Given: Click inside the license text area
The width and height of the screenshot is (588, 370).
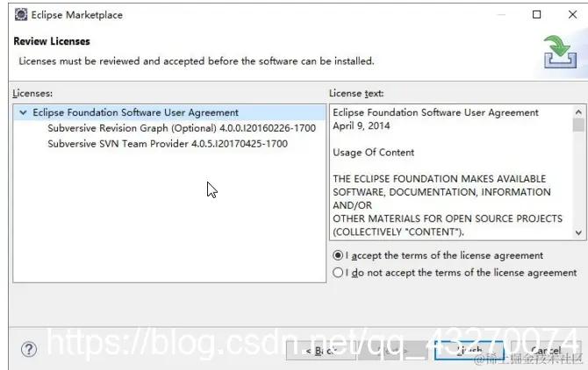Looking at the screenshot, I should (451, 172).
